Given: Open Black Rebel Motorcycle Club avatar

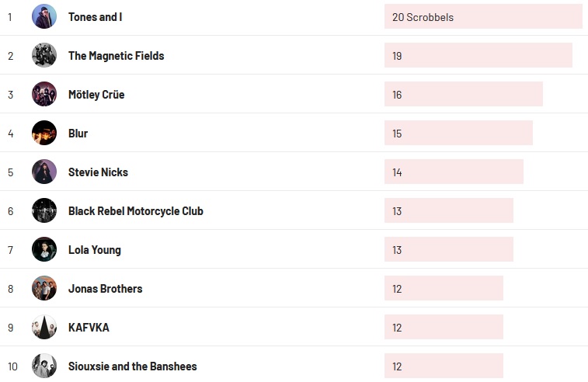Looking at the screenshot, I should coord(44,210).
